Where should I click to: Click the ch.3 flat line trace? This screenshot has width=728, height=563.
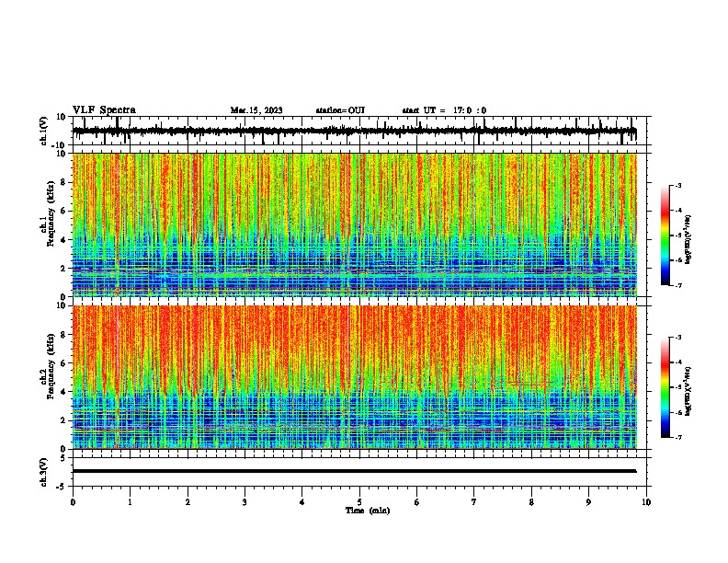click(x=354, y=471)
